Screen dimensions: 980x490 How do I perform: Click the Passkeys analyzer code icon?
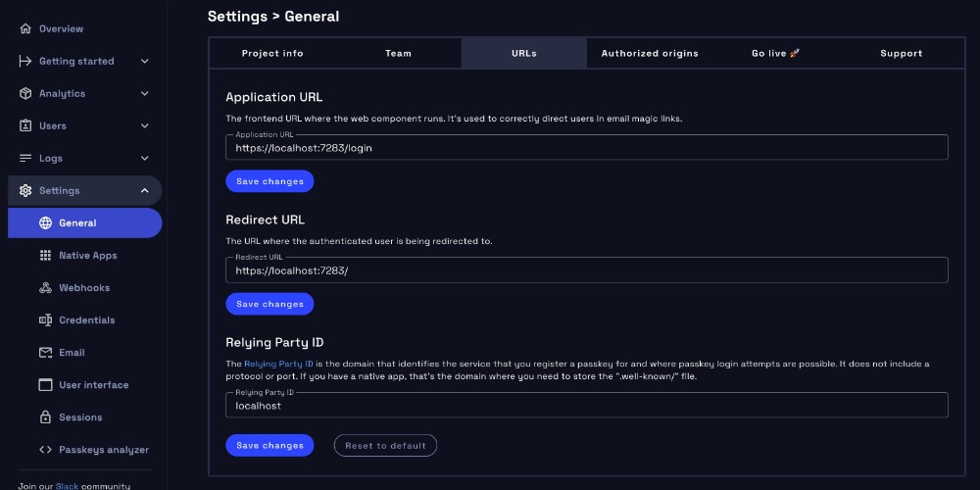[45, 450]
